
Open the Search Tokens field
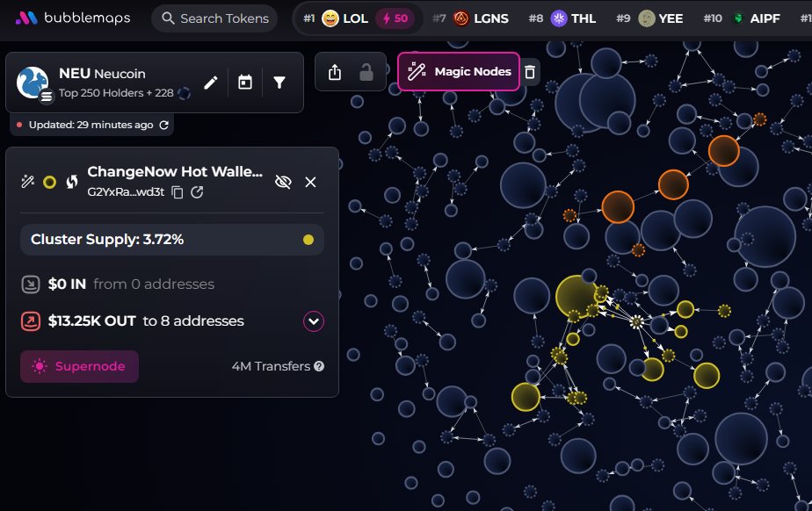click(x=214, y=18)
